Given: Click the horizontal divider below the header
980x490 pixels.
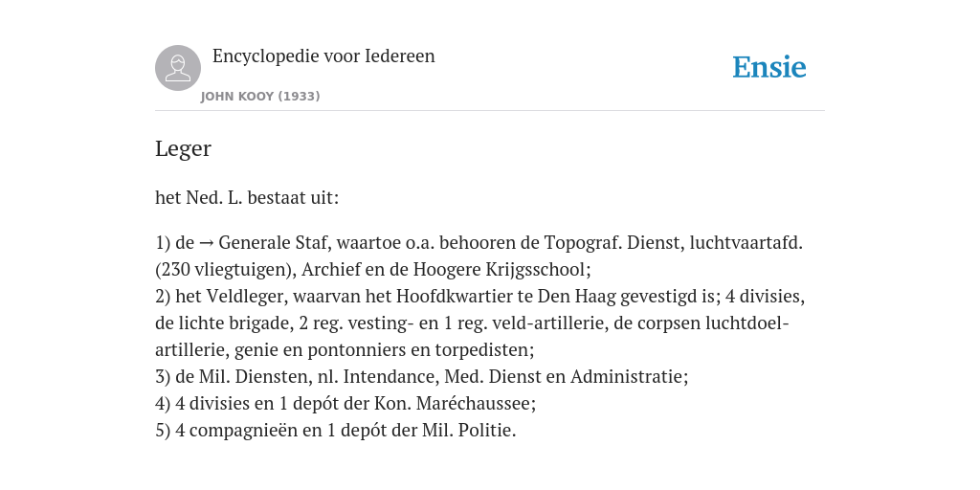Looking at the screenshot, I should 490,111.
